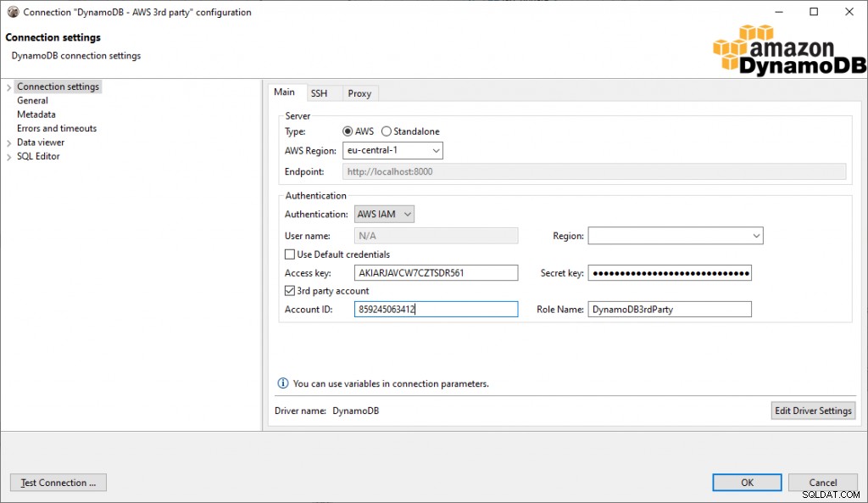Screen dimensions: 868x503
Task: Open Edit Driver Settings
Action: (x=813, y=411)
